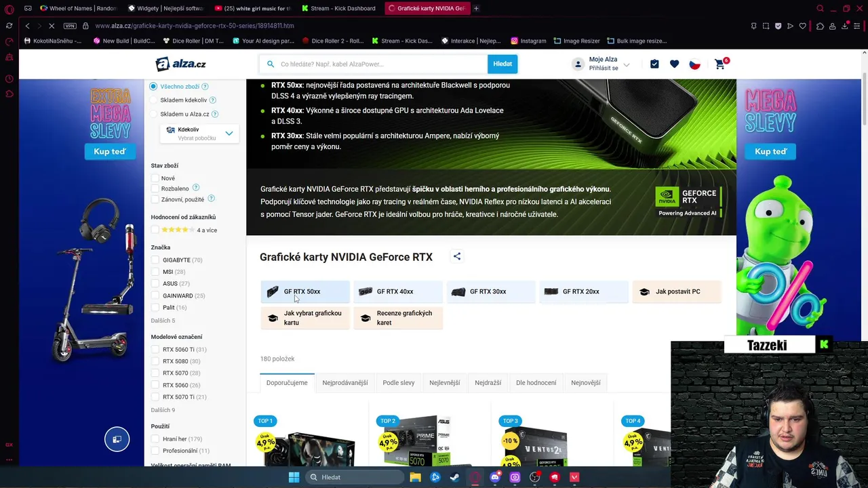Open the GF RTX 50xx category
The width and height of the screenshot is (868, 488).
(x=305, y=291)
